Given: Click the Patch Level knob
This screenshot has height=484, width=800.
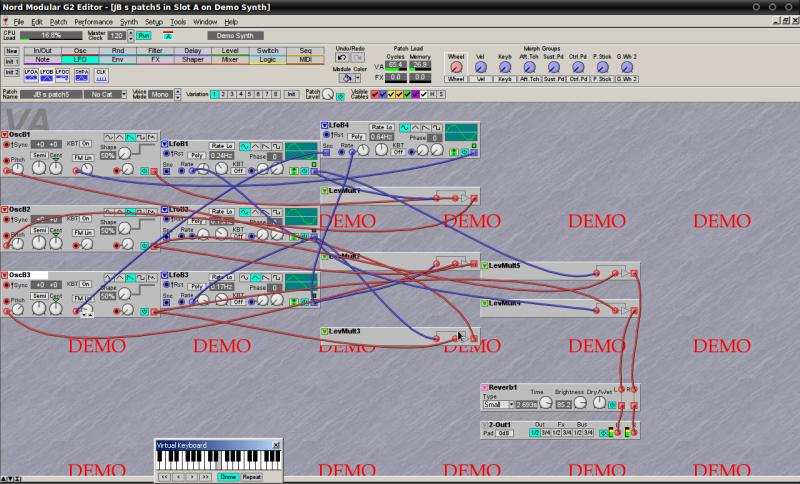Looking at the screenshot, I should [x=328, y=94].
